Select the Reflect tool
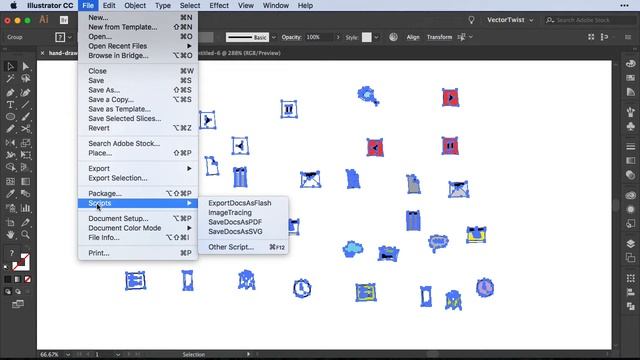This screenshot has height=360, width=640. click(x=10, y=143)
